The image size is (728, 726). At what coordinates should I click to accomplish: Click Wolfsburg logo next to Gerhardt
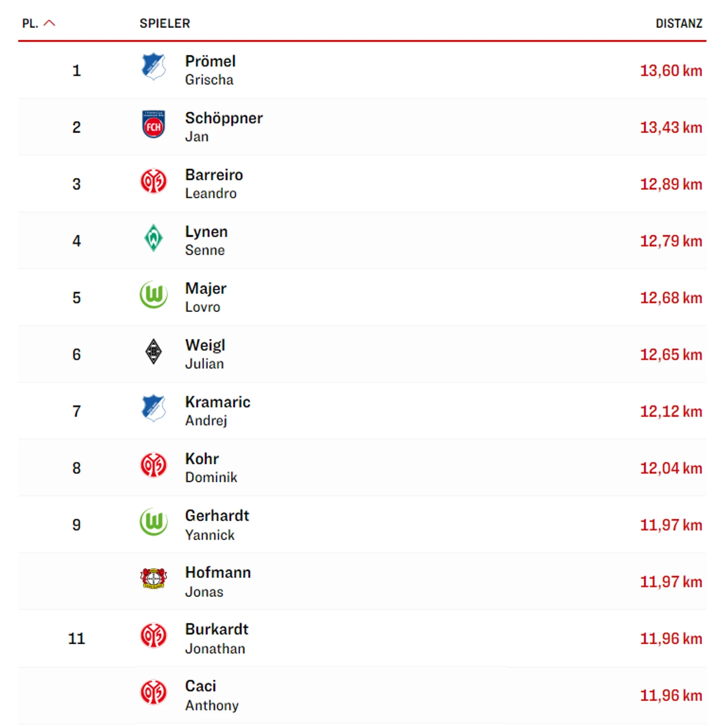click(153, 522)
